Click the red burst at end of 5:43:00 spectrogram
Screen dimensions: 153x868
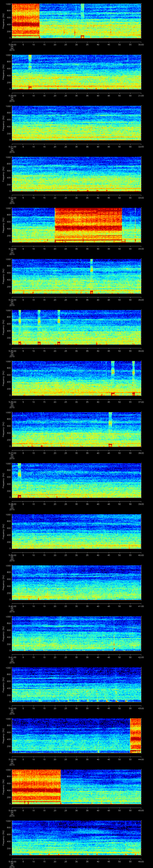(136, 736)
